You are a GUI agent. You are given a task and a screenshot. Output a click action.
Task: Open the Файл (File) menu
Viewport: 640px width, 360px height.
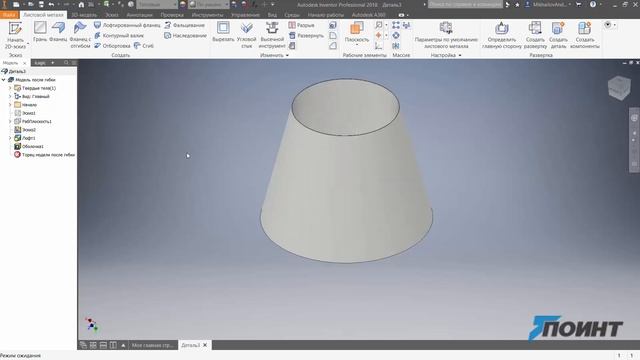point(9,15)
